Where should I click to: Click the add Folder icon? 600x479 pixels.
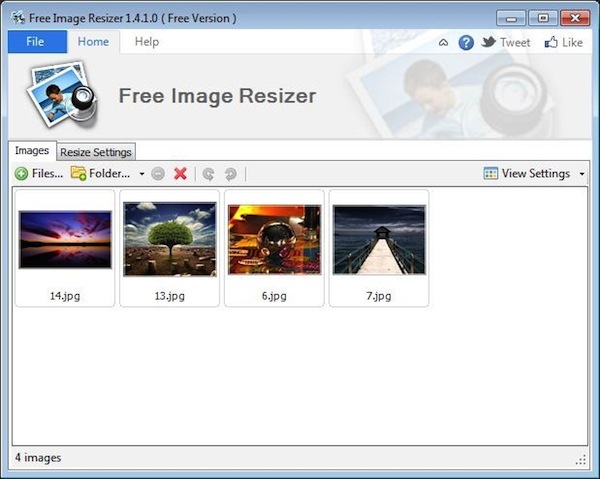coord(78,173)
